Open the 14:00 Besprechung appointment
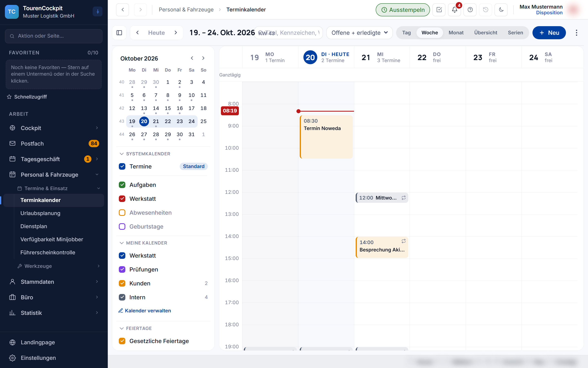 click(x=382, y=247)
